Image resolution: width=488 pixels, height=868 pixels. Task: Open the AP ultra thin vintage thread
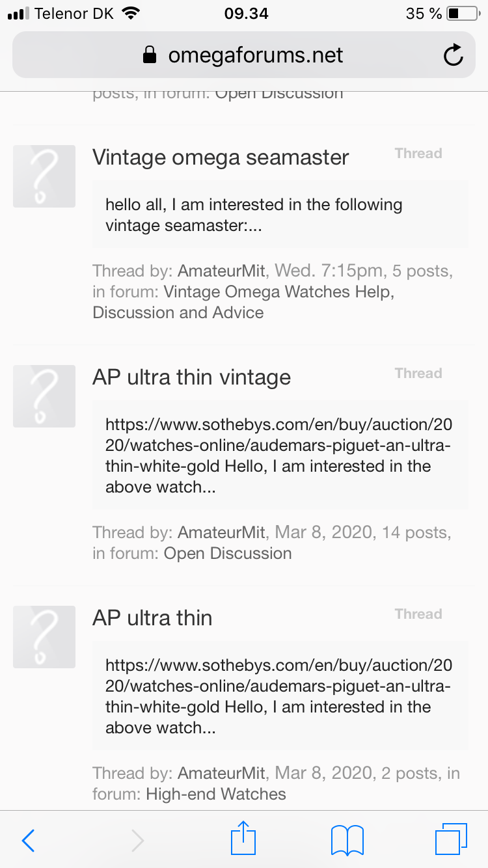pos(191,377)
